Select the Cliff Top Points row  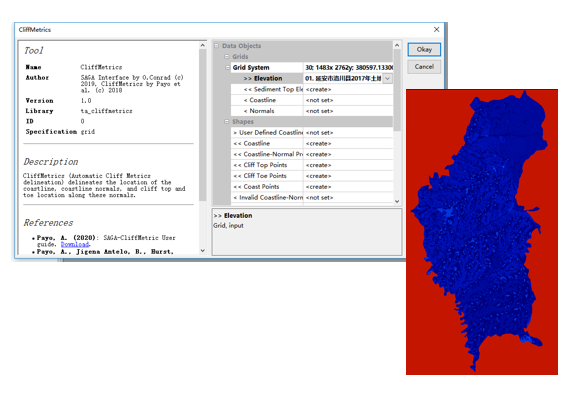tap(312, 165)
